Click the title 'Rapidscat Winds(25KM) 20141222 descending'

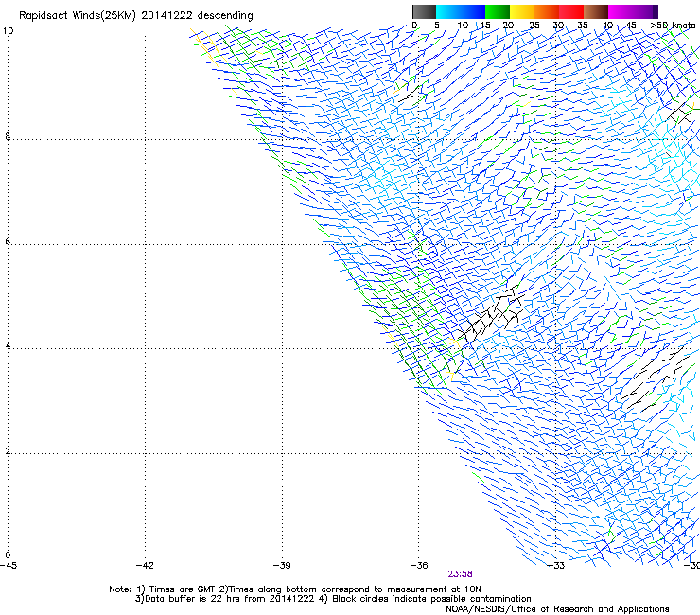(135, 16)
